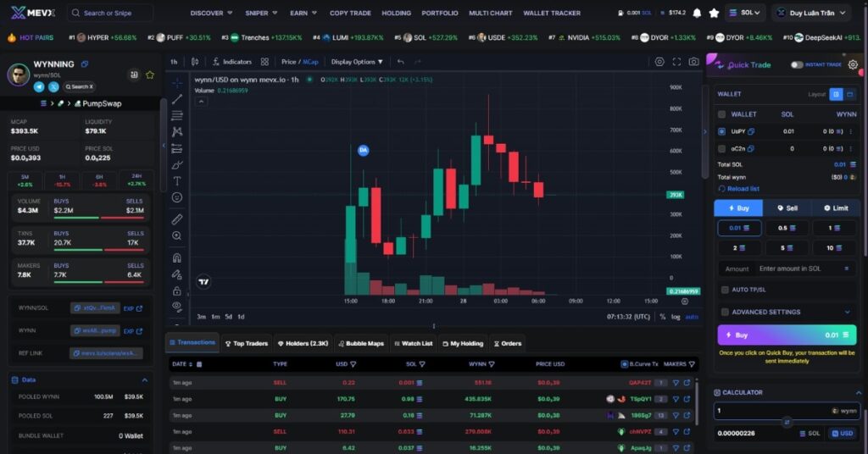Select the Text annotation tool

coord(177,180)
